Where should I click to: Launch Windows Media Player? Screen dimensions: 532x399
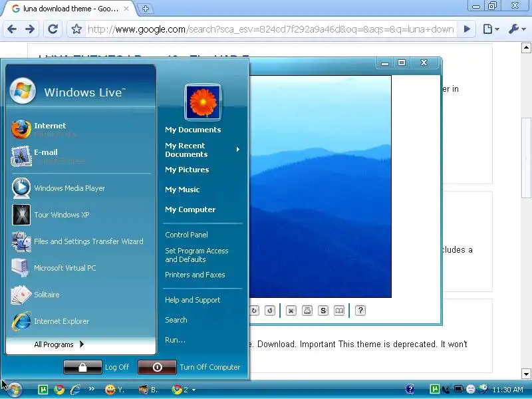[80, 188]
